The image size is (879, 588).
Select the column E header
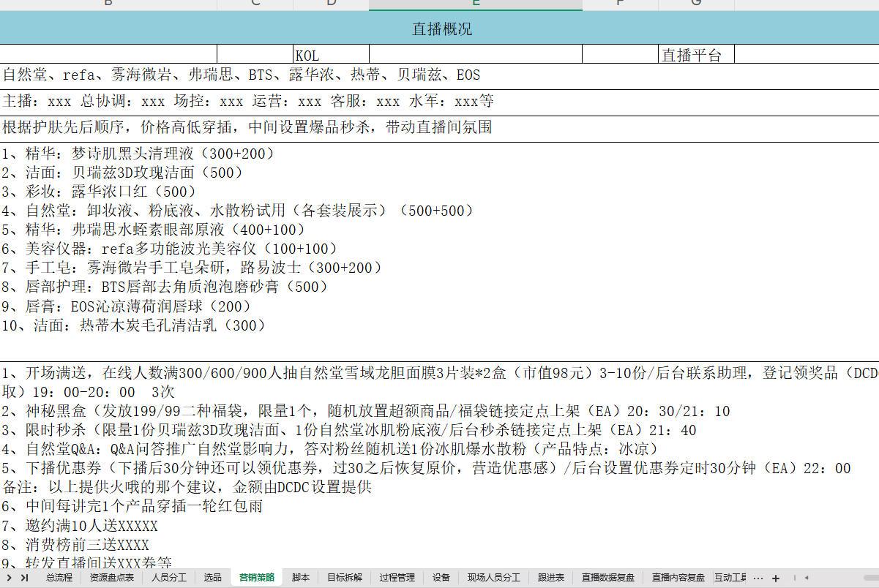pyautogui.click(x=476, y=5)
